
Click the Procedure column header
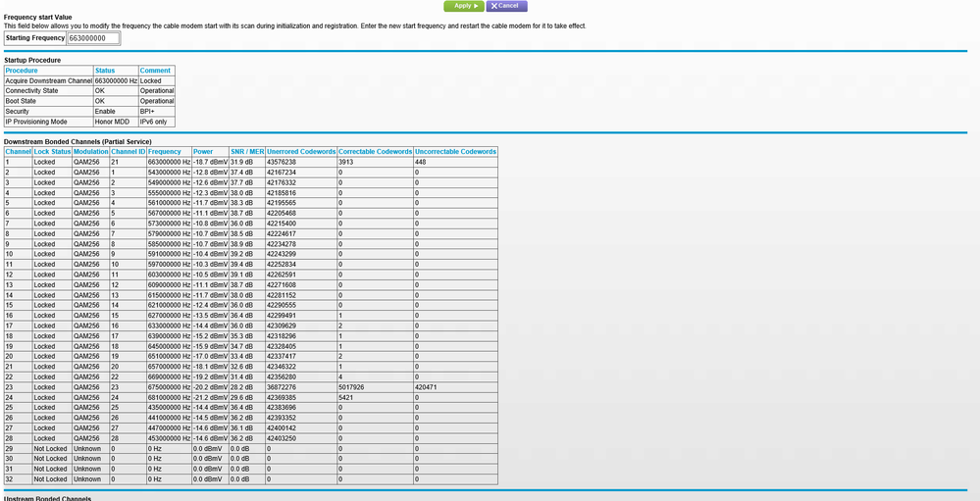[22, 71]
